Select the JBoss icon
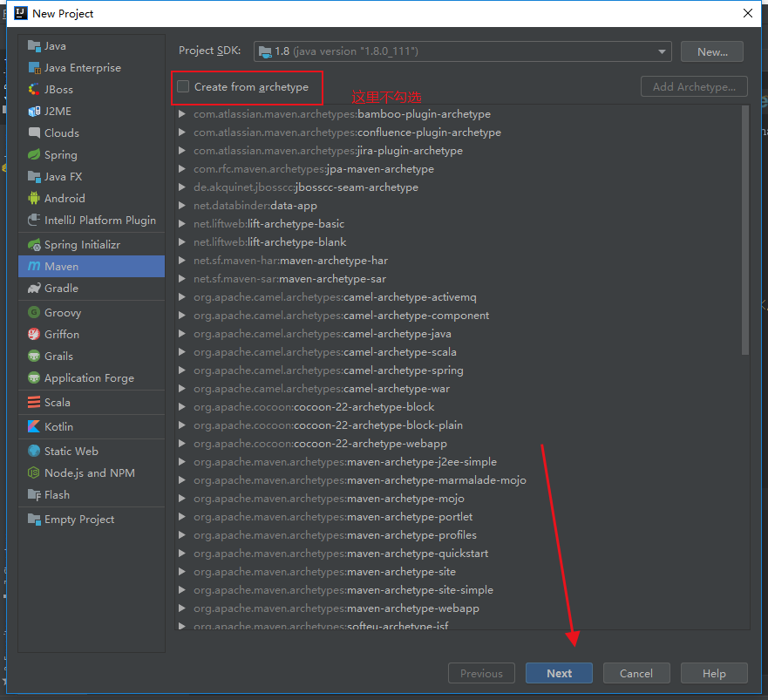Viewport: 768px width, 700px height. tap(34, 90)
